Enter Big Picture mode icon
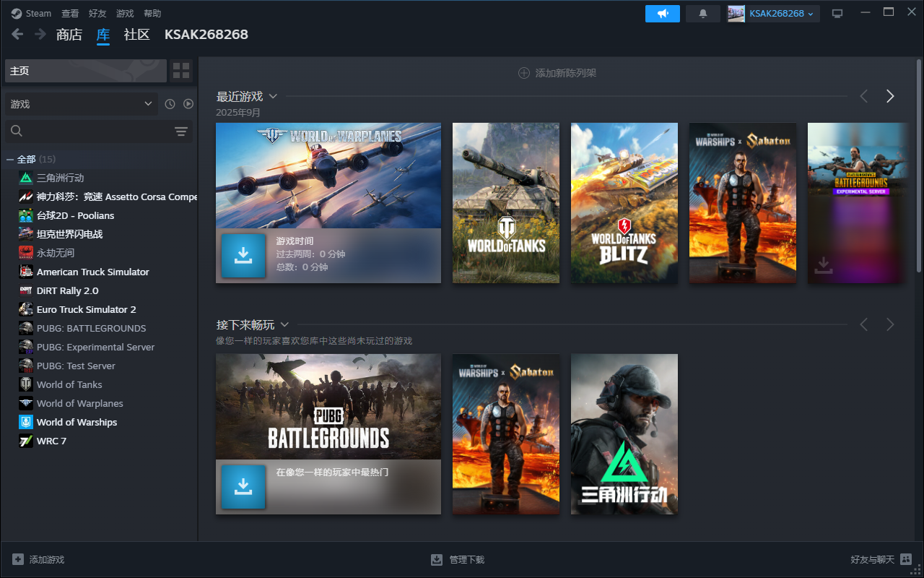The image size is (924, 578). click(837, 14)
